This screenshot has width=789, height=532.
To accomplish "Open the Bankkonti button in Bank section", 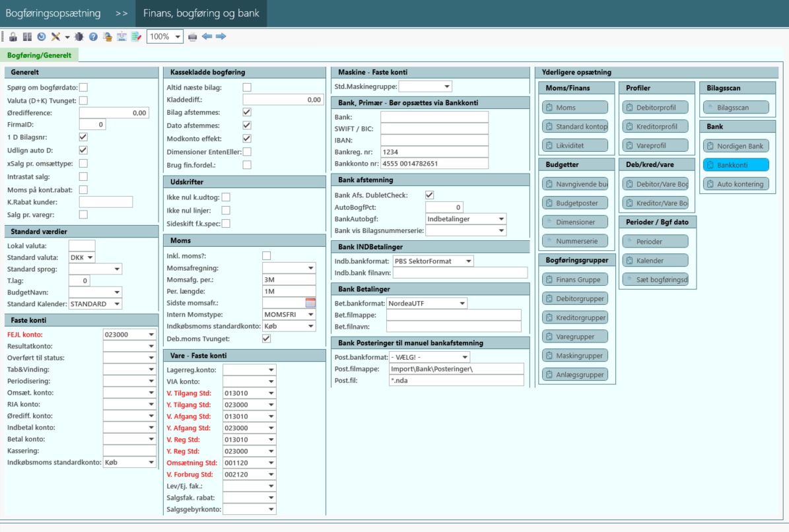I will coord(736,165).
